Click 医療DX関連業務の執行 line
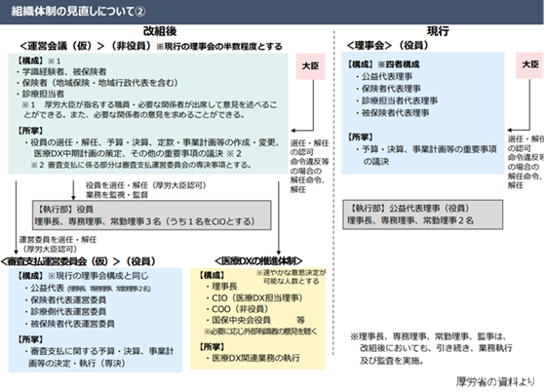Image resolution: width=546 pixels, height=392 pixels. [x=253, y=358]
